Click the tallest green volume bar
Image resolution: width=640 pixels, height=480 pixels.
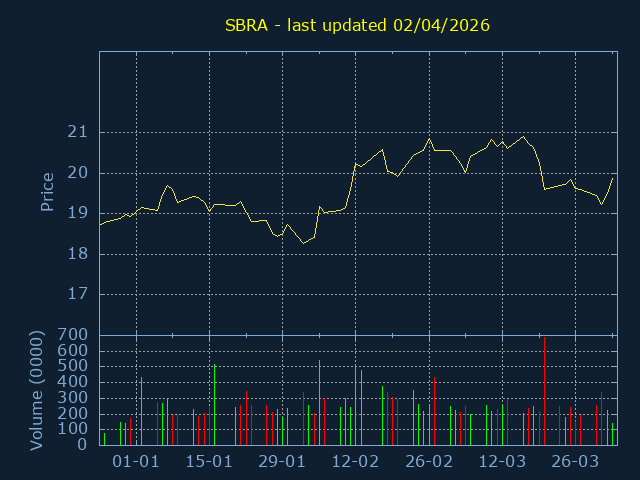click(x=214, y=405)
